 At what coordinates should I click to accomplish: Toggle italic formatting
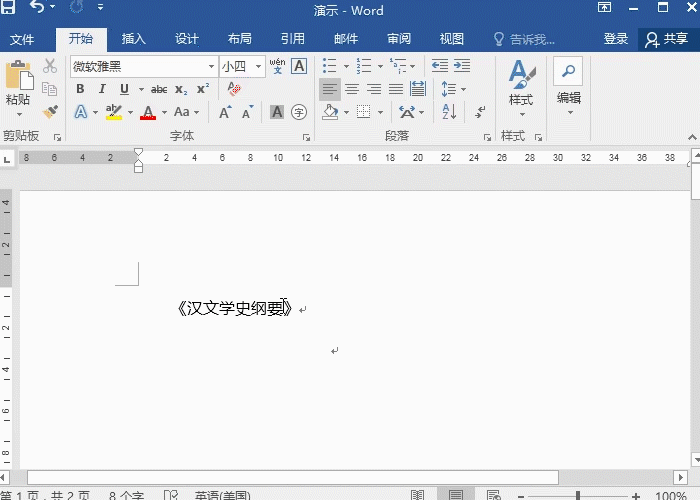click(x=102, y=89)
